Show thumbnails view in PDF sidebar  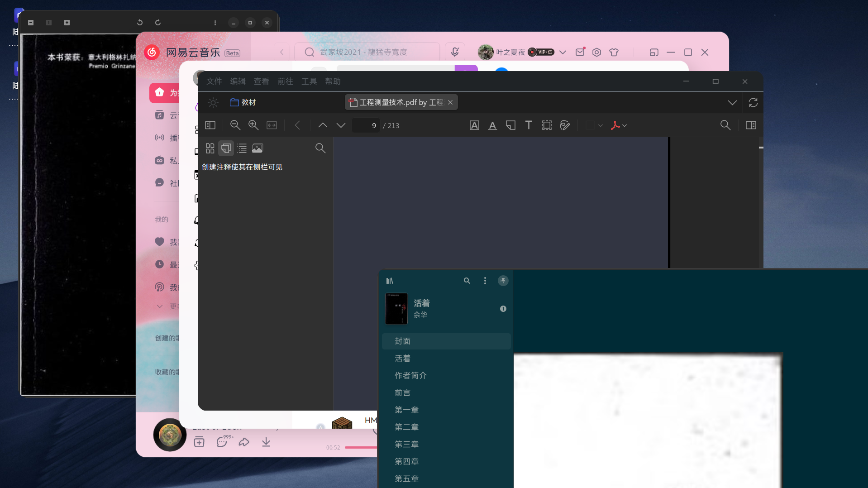click(x=210, y=148)
